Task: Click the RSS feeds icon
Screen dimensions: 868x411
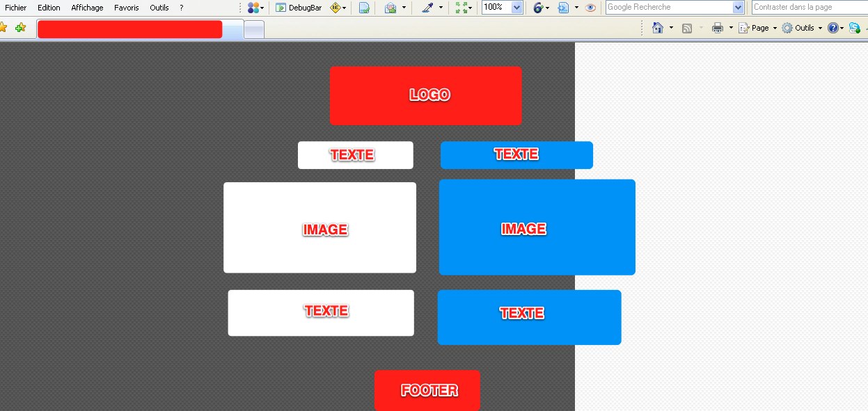Action: (687, 28)
